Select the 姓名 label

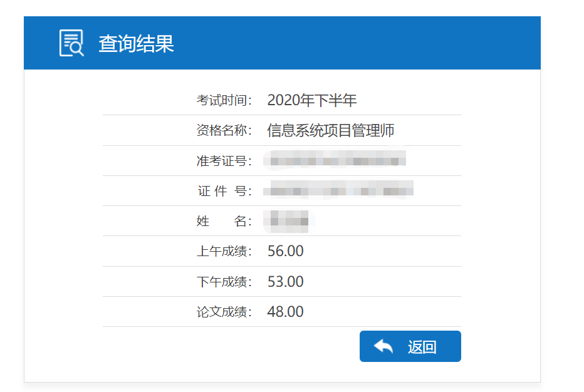click(x=224, y=221)
